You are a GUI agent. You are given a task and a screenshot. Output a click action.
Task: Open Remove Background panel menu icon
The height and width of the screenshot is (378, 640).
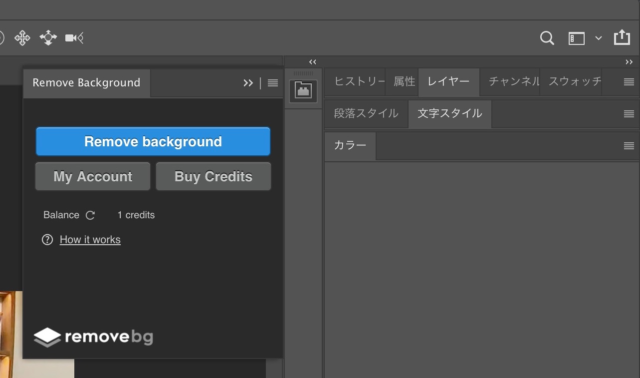tap(273, 83)
